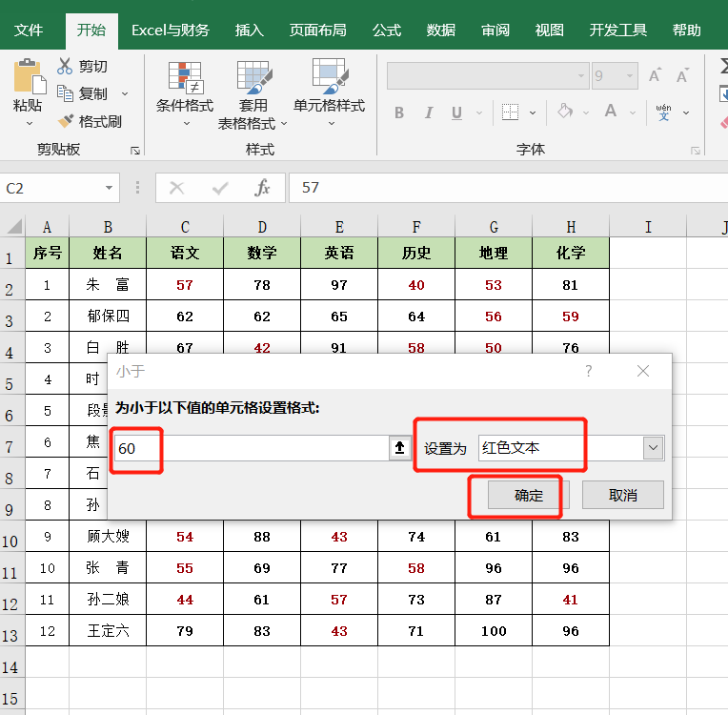Screen dimensions: 728x715
Task: Click the Select All corner triangle
Action: (14, 226)
